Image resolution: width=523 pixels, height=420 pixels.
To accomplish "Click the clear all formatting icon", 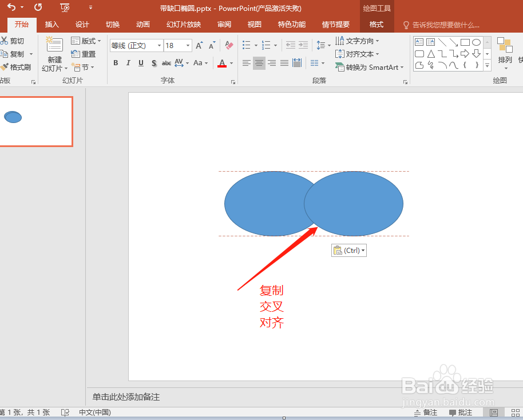I will (x=229, y=45).
